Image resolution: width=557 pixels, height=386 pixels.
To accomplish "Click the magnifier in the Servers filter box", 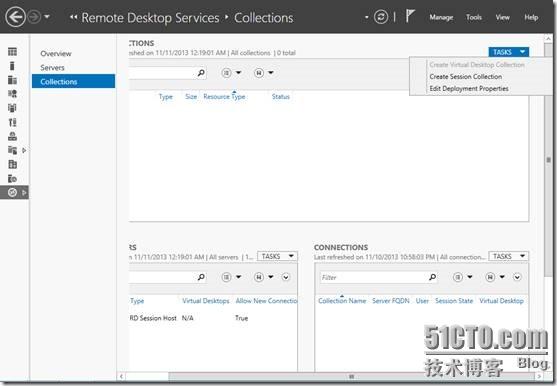I will [201, 277].
